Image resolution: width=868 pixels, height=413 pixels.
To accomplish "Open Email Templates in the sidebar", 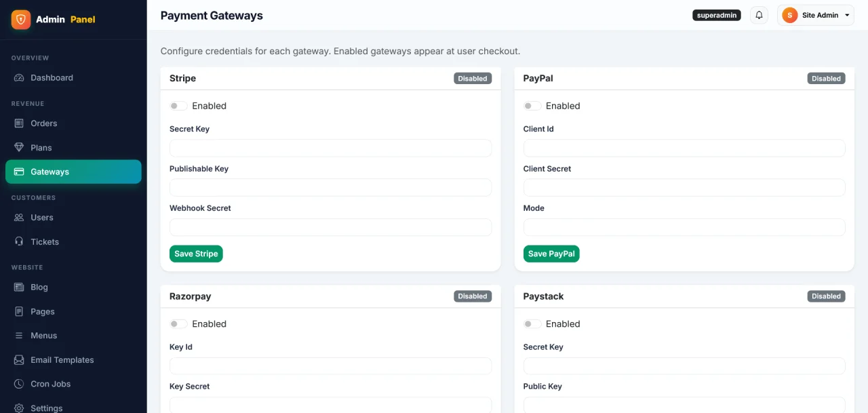I will (x=73, y=360).
